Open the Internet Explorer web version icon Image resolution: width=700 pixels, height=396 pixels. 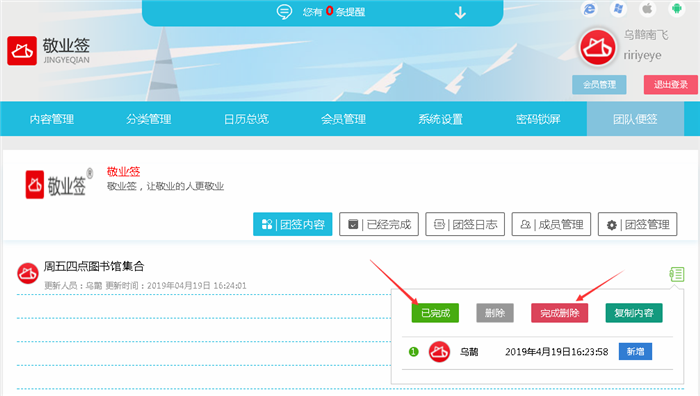click(x=590, y=9)
